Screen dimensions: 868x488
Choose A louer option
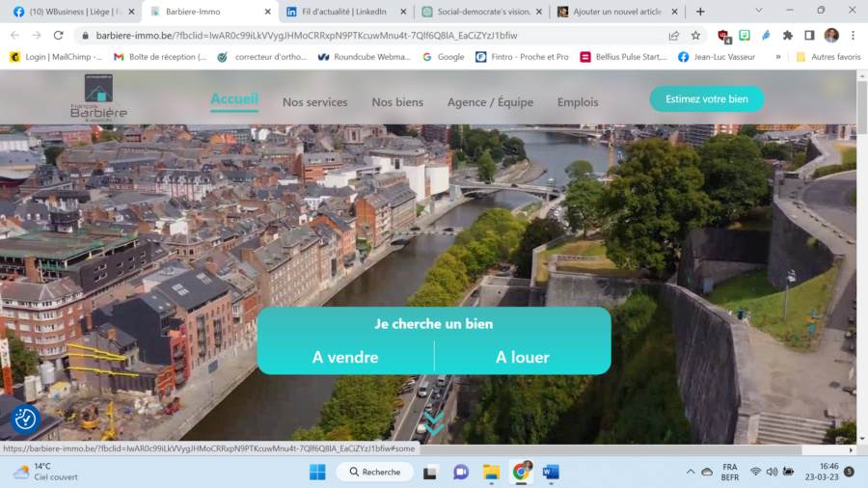523,358
